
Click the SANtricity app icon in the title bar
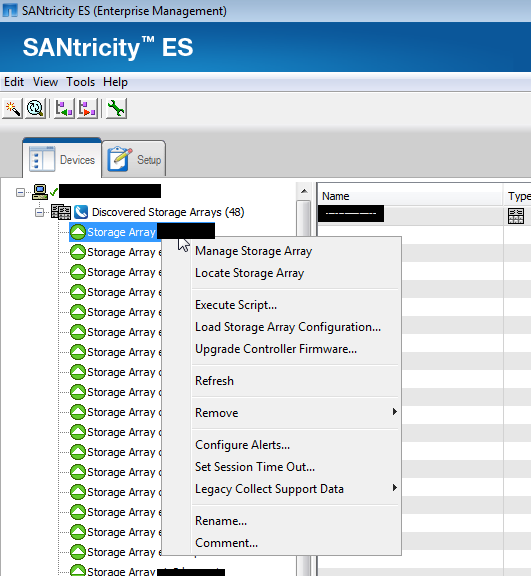click(x=10, y=10)
